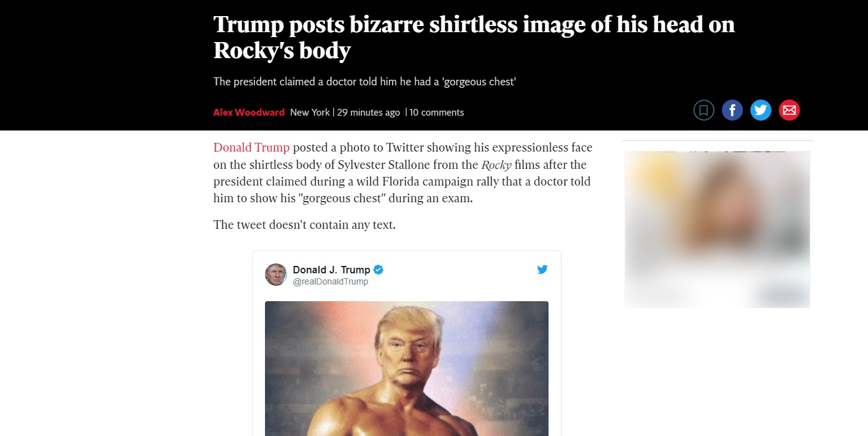Click the 'gorgeous chest' subheading text
Screen dimensions: 868x436
365,82
